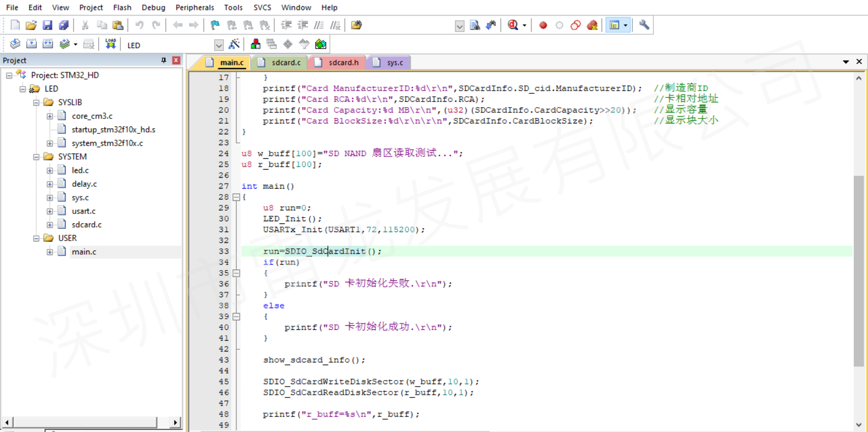Expand the core_cm3.c file node
This screenshot has width=868, height=432.
coord(50,116)
